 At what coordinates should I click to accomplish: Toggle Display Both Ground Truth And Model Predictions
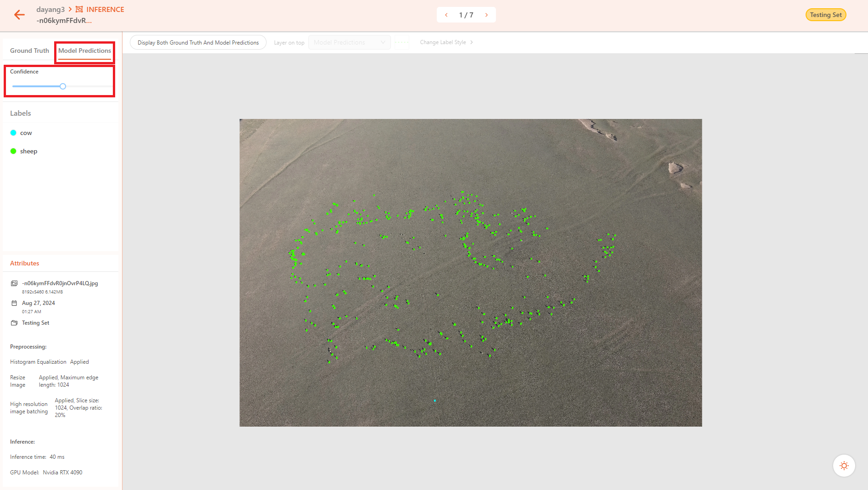tap(198, 42)
